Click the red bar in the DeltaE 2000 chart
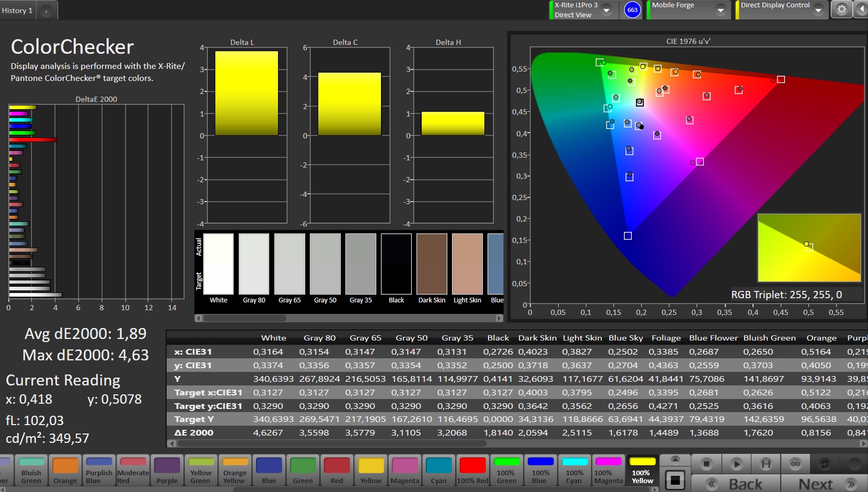This screenshot has height=492, width=868. click(33, 139)
